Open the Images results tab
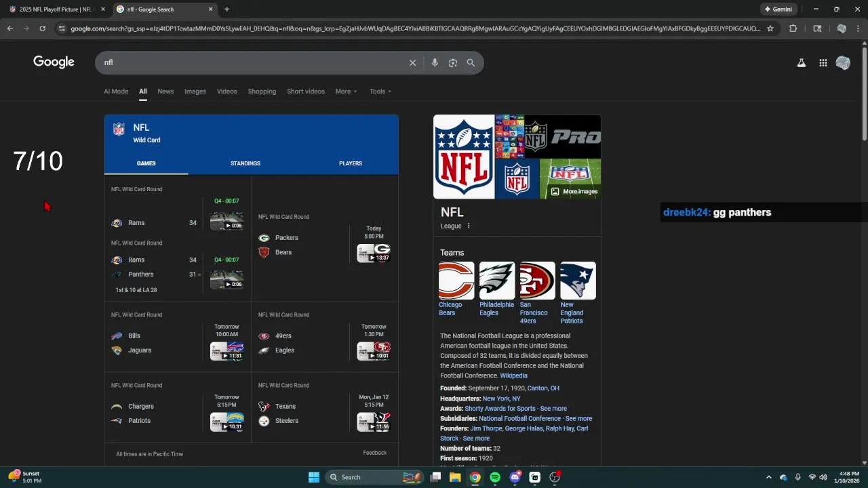Screen dimensions: 868x488 coord(195,91)
